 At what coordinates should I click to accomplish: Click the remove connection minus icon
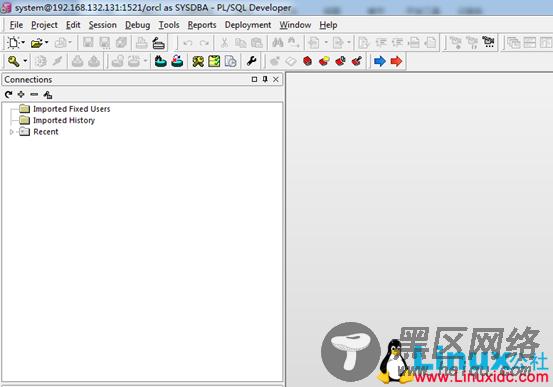34,95
